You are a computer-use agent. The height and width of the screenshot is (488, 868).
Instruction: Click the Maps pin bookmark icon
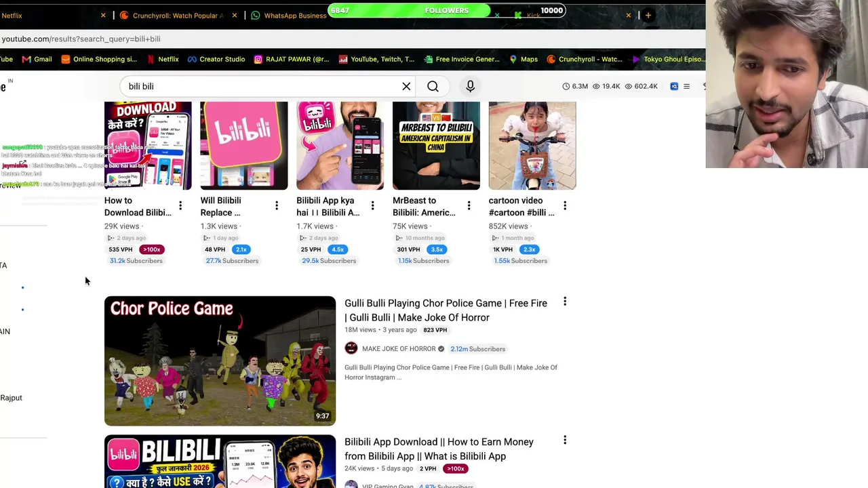coord(513,59)
